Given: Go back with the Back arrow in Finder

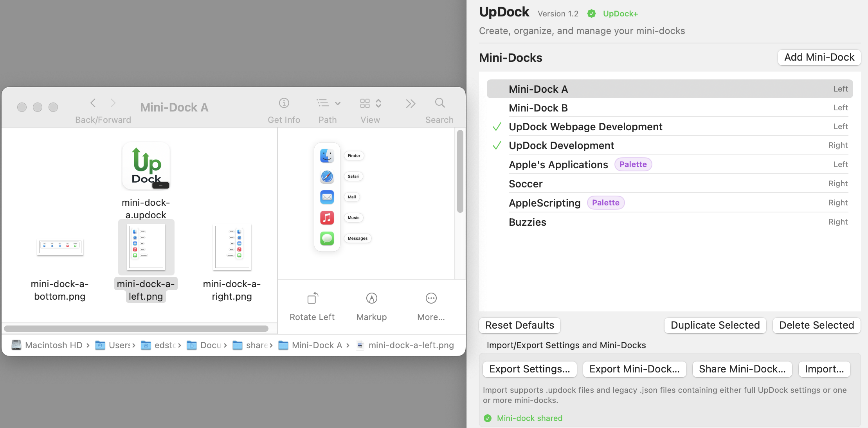Looking at the screenshot, I should click(x=93, y=103).
